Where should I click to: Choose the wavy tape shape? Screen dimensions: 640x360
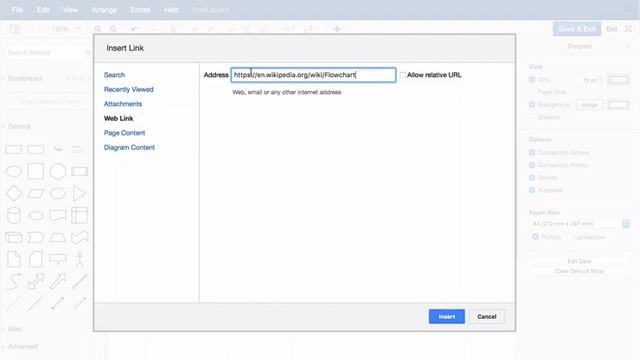[x=80, y=237]
